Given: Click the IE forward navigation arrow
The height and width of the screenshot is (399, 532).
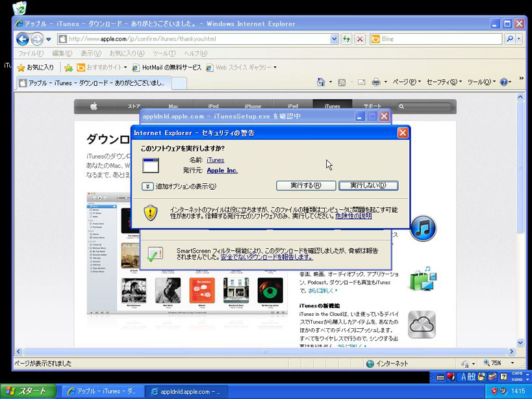Looking at the screenshot, I should coord(36,40).
